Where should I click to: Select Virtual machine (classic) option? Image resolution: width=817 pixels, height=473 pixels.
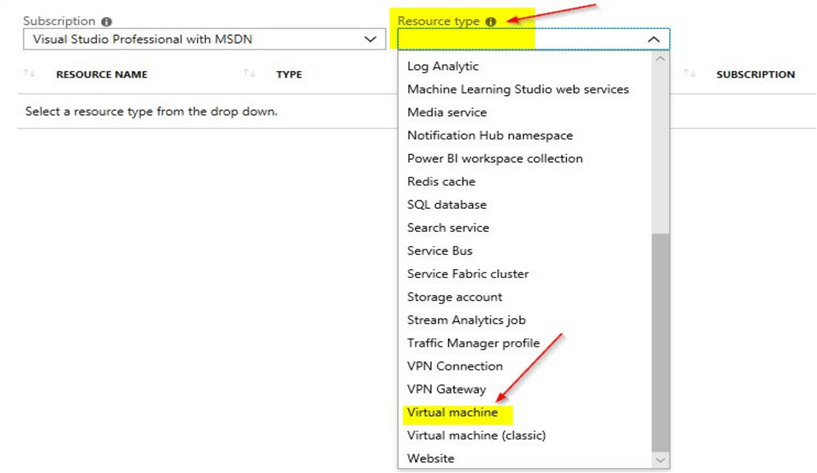pos(476,435)
